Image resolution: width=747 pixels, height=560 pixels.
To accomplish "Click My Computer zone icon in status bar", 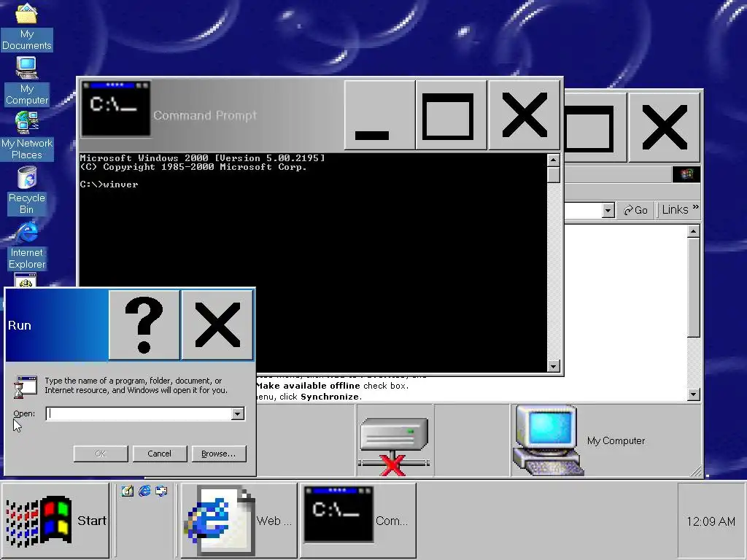I will point(547,440).
